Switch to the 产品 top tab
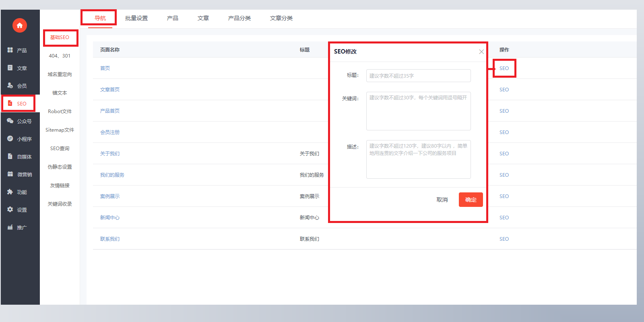The width and height of the screenshot is (644, 322). [x=173, y=18]
